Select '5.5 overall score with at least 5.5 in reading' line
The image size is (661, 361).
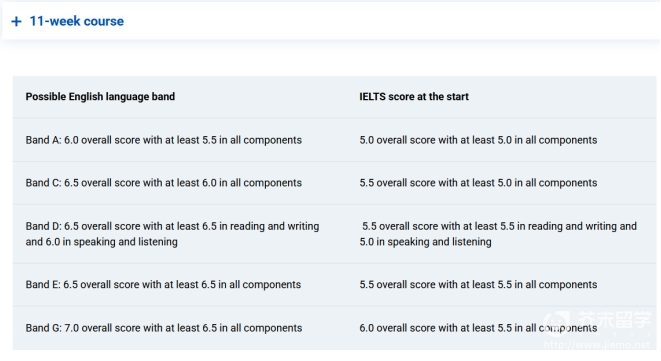coord(499,226)
